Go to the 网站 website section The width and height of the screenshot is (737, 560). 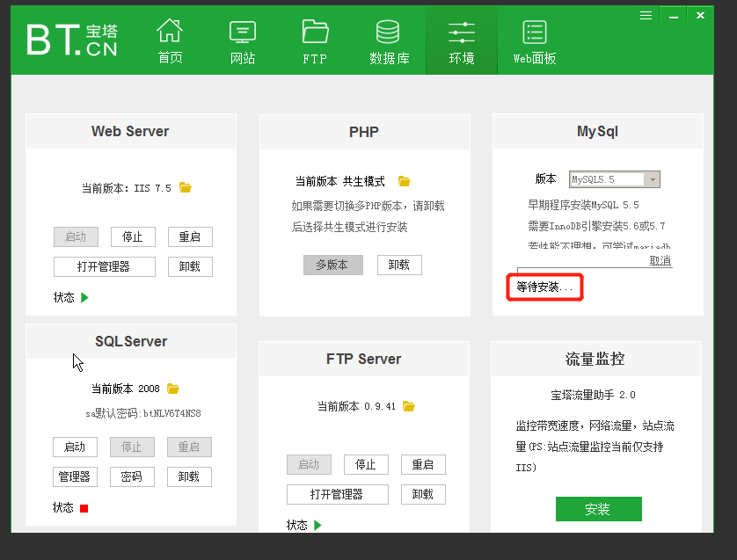click(243, 40)
